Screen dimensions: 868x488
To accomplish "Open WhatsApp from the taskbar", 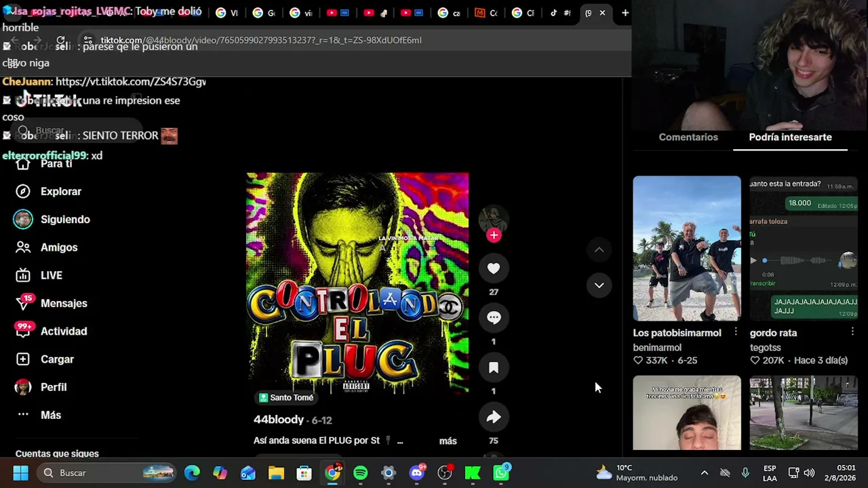I will (501, 473).
